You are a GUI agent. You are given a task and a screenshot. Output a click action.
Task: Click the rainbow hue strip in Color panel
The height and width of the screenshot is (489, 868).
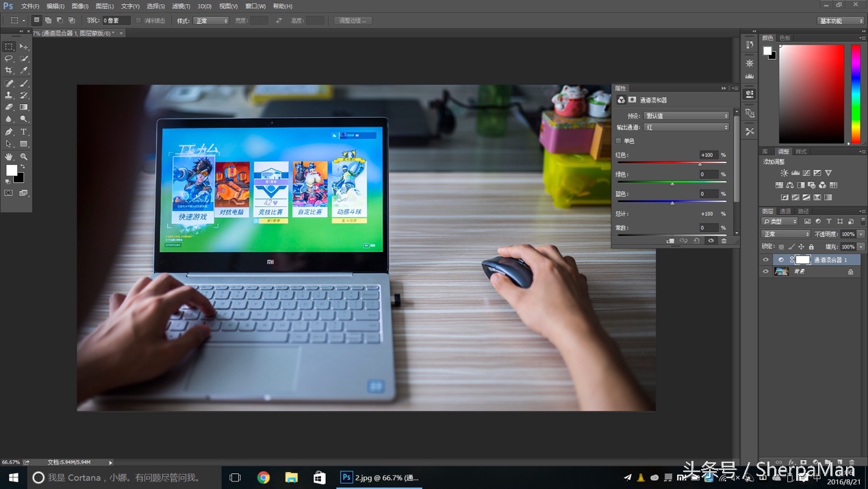tap(856, 94)
